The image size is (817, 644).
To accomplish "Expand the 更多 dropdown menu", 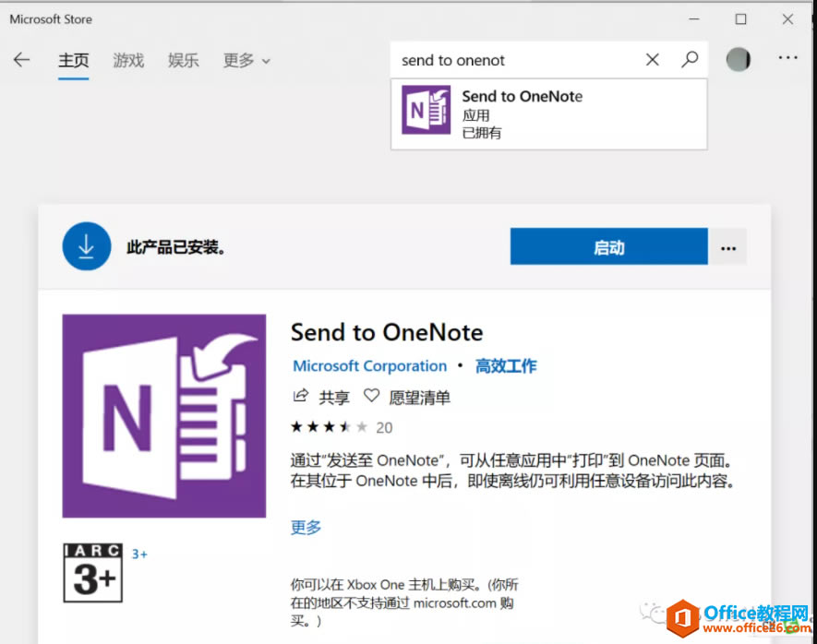I will [x=246, y=60].
